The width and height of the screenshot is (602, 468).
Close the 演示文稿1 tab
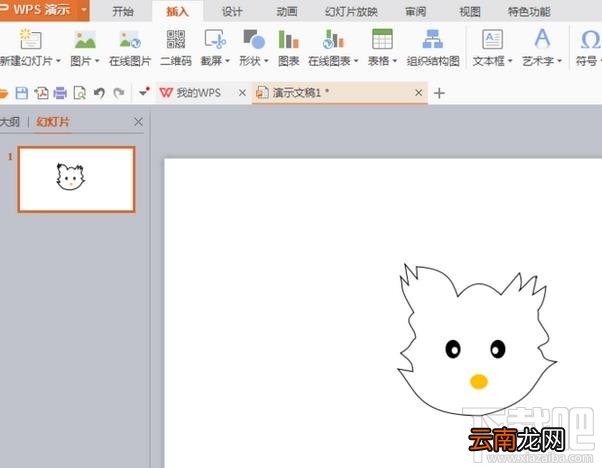click(x=419, y=93)
